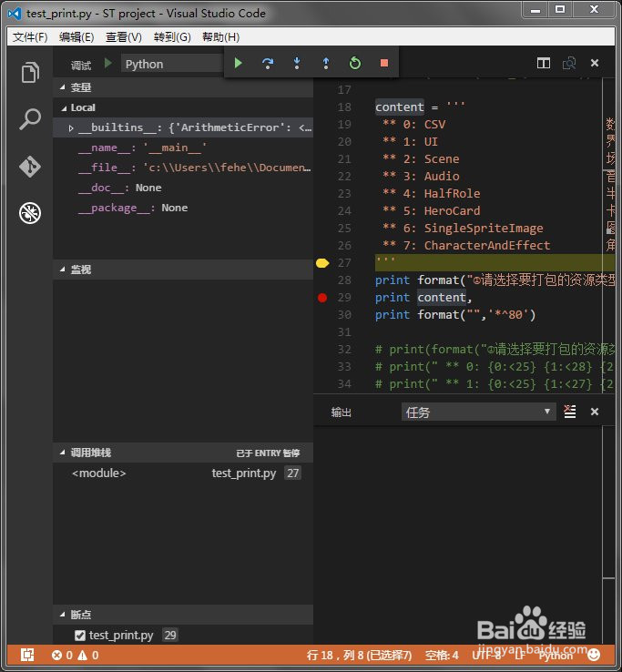
Task: Expand the __builtins__ variable
Action: pyautogui.click(x=71, y=127)
